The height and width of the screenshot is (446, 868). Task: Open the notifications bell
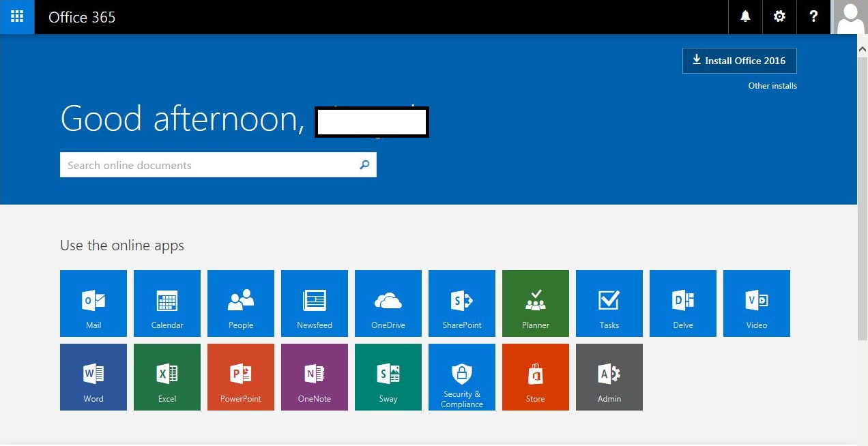pos(745,17)
